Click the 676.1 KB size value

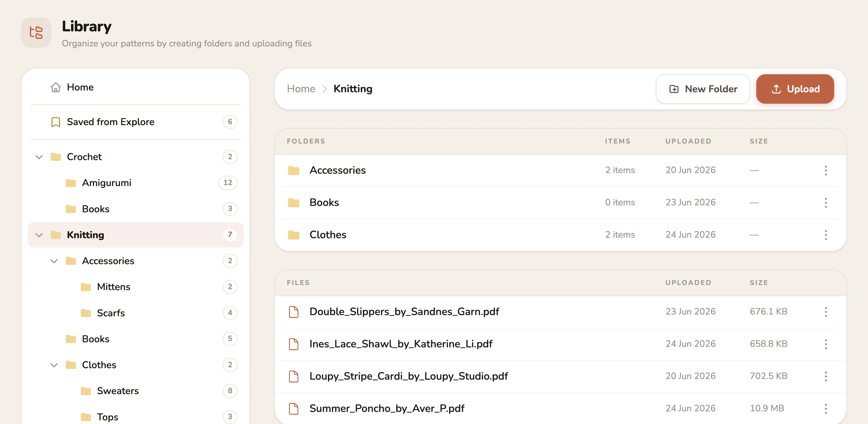[x=768, y=312]
